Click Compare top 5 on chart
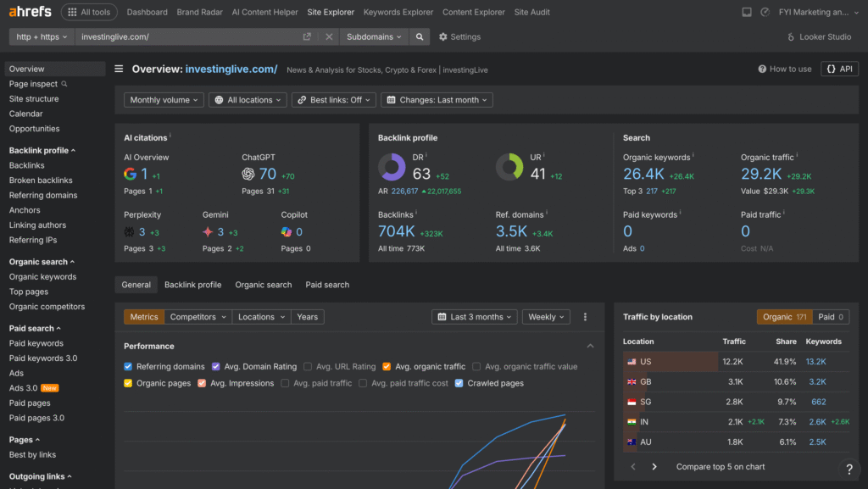The width and height of the screenshot is (868, 489). [721, 466]
